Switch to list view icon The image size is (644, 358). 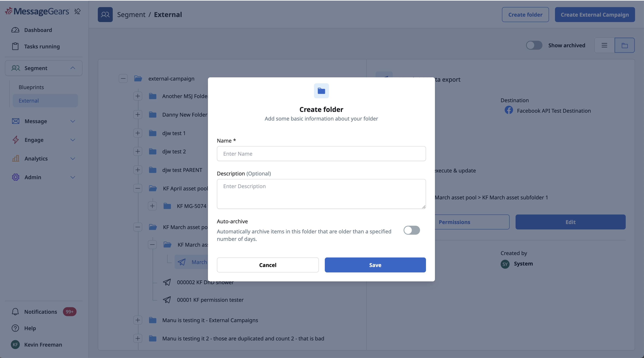point(604,45)
